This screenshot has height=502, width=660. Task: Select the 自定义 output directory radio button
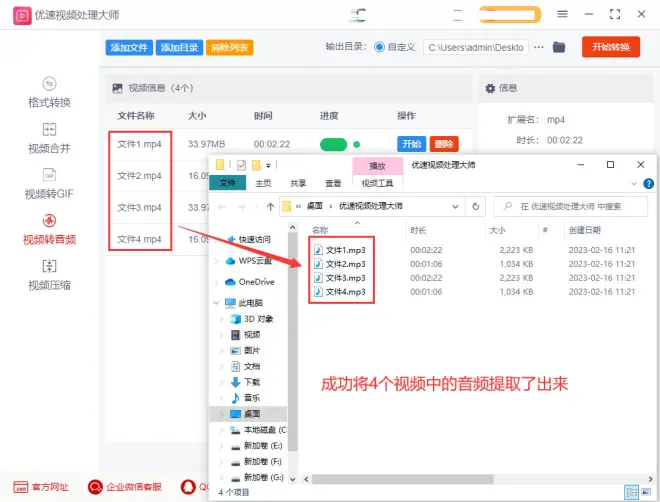[379, 47]
